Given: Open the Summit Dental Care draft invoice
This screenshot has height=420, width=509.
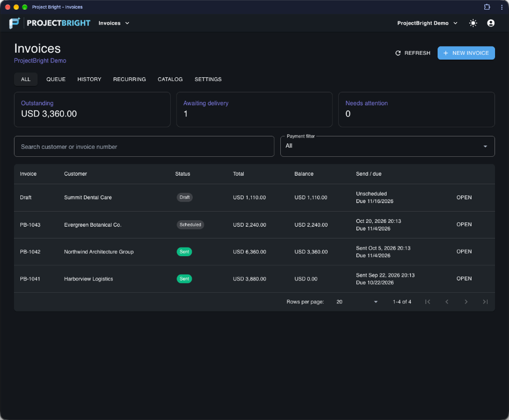Looking at the screenshot, I should [x=464, y=198].
